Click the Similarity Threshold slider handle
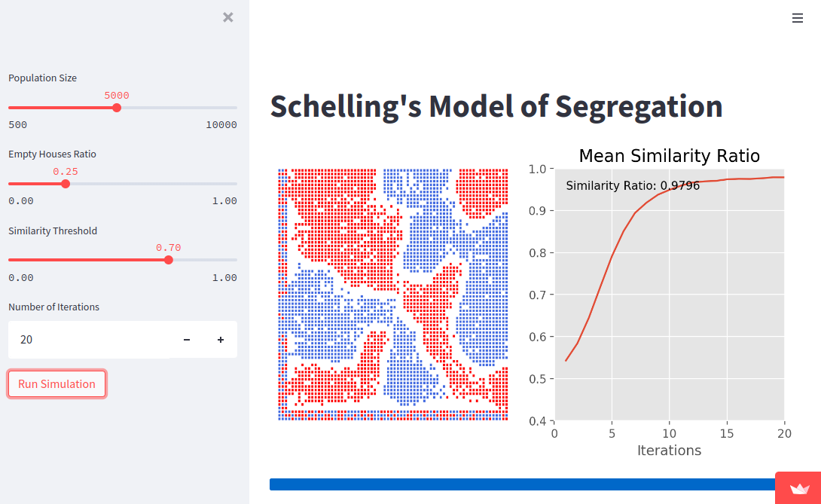 pyautogui.click(x=169, y=259)
